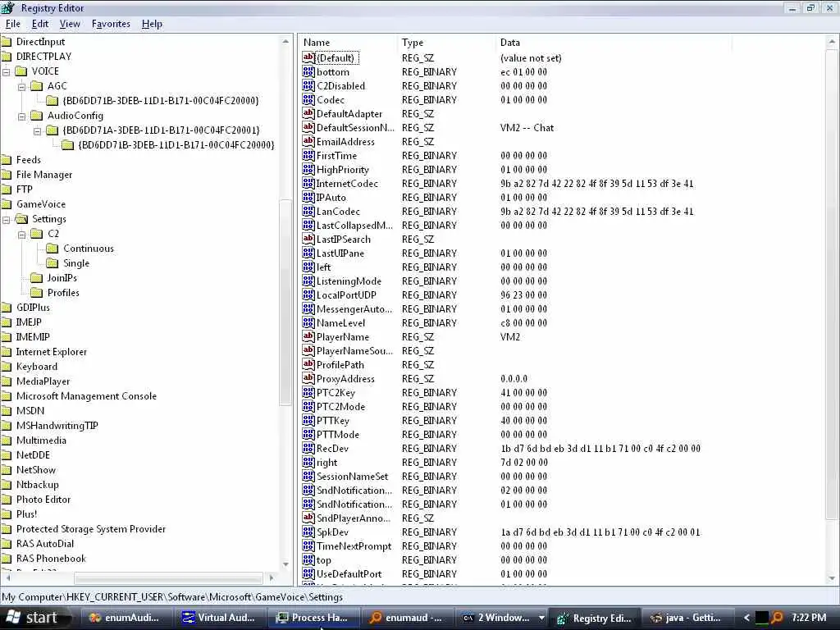Click the EmailAddress string value icon
Image resolution: width=840 pixels, height=630 pixels.
308,141
